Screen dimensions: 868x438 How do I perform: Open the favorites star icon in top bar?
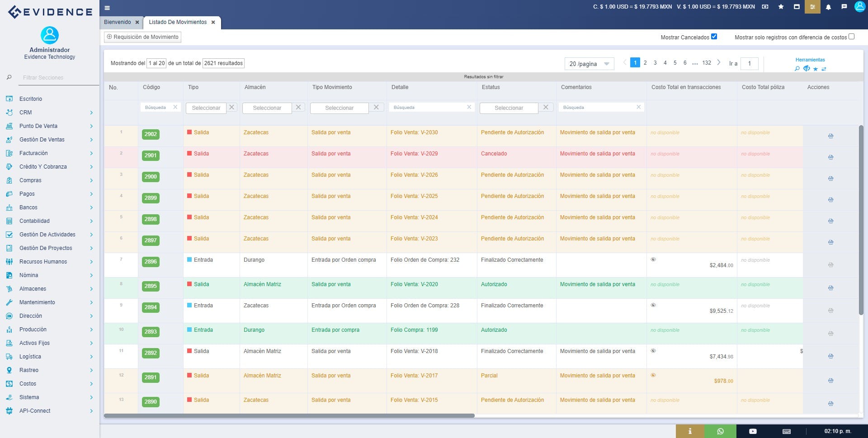click(781, 7)
